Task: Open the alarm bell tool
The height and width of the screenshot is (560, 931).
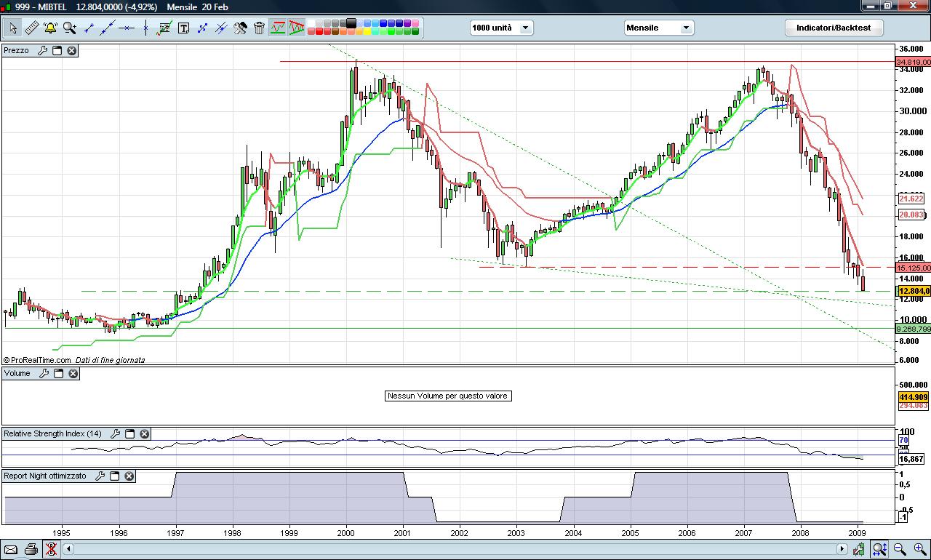Action: point(50,28)
